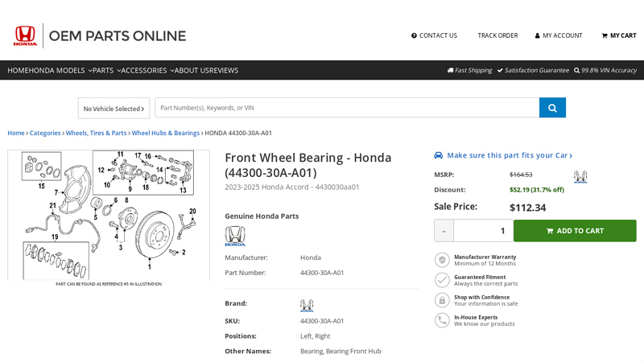Open Track Order link
Image resolution: width=644 pixels, height=362 pixels.
coord(497,35)
